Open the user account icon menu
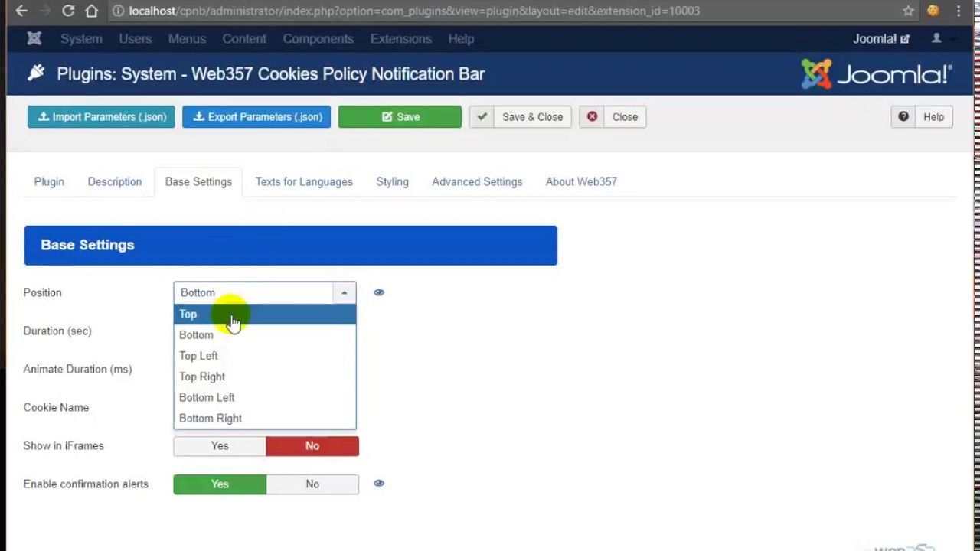 tap(936, 38)
